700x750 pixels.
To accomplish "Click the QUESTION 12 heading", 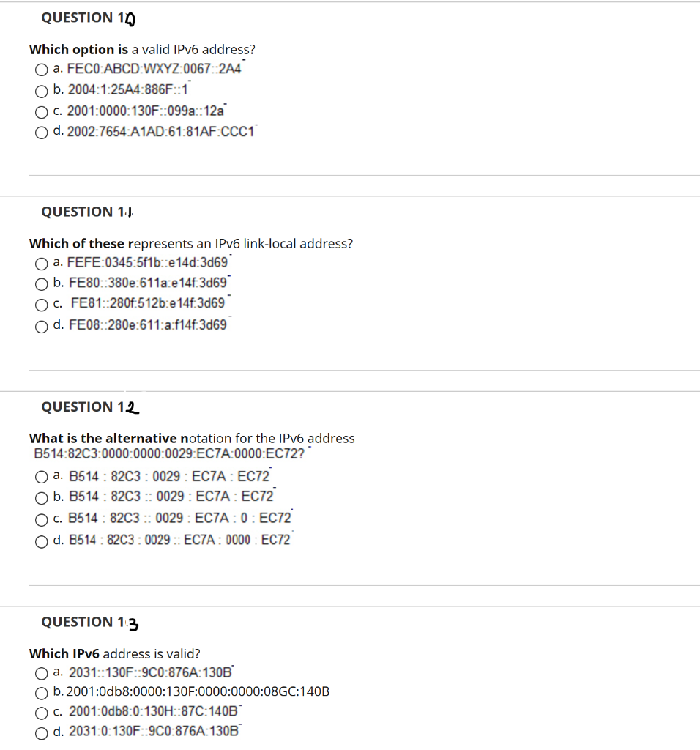I will (x=86, y=407).
